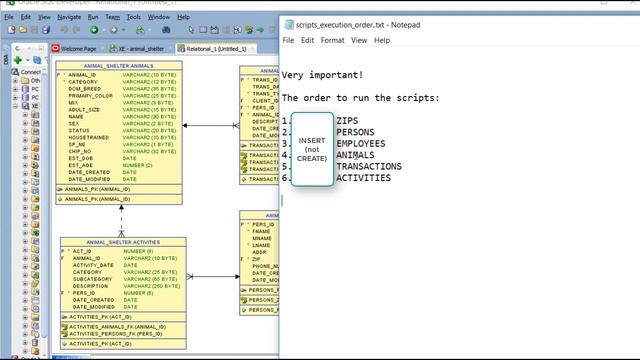Click the green plus New Connection icon

(18, 60)
